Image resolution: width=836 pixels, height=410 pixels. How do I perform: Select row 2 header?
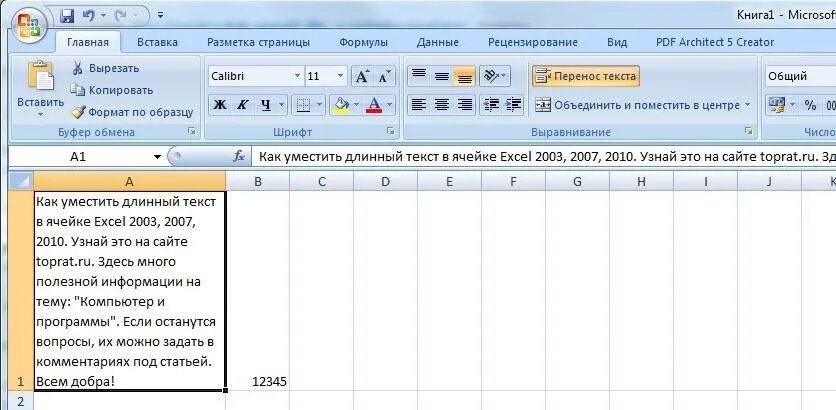pos(21,401)
